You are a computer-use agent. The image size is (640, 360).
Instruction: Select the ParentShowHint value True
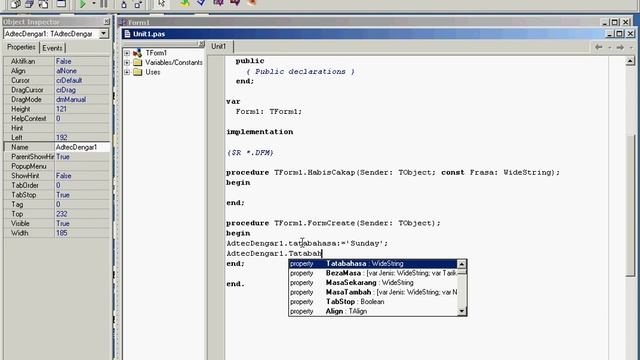82,157
